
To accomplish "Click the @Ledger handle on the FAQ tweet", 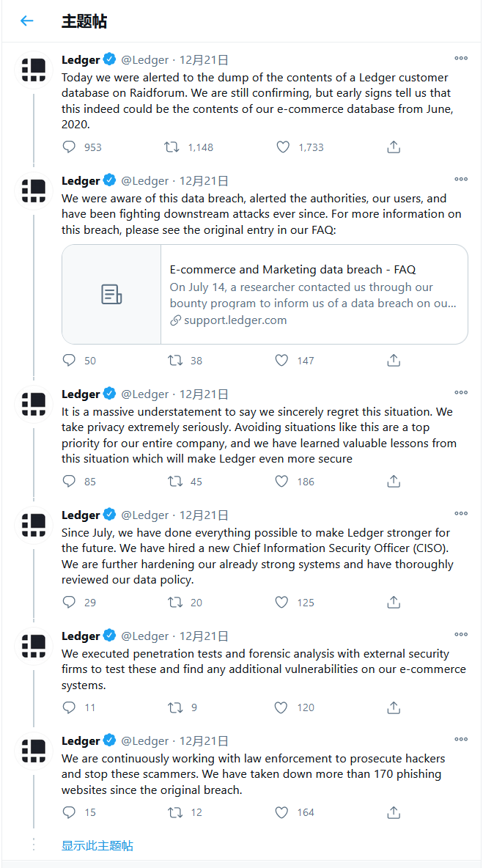I will [144, 181].
